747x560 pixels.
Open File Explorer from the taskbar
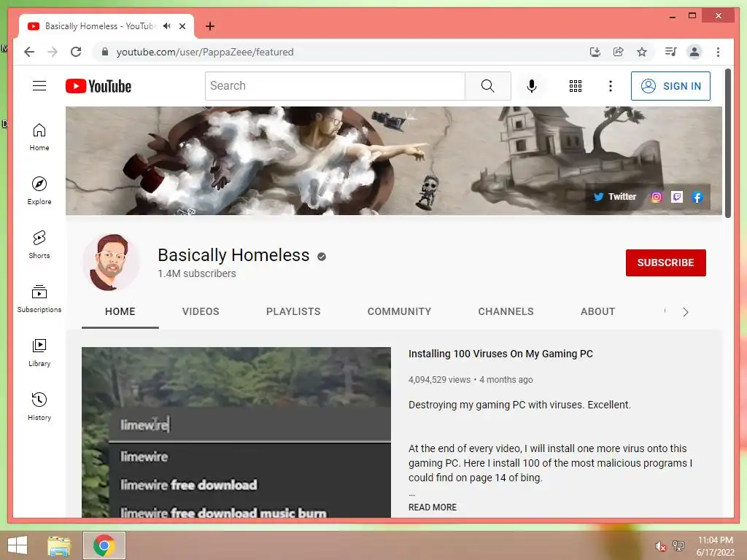pyautogui.click(x=59, y=545)
